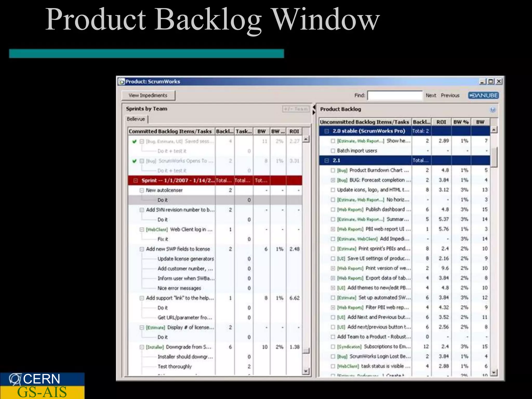The height and width of the screenshot is (399, 532).
Task: Click the Danube logo icon
Action: [483, 95]
